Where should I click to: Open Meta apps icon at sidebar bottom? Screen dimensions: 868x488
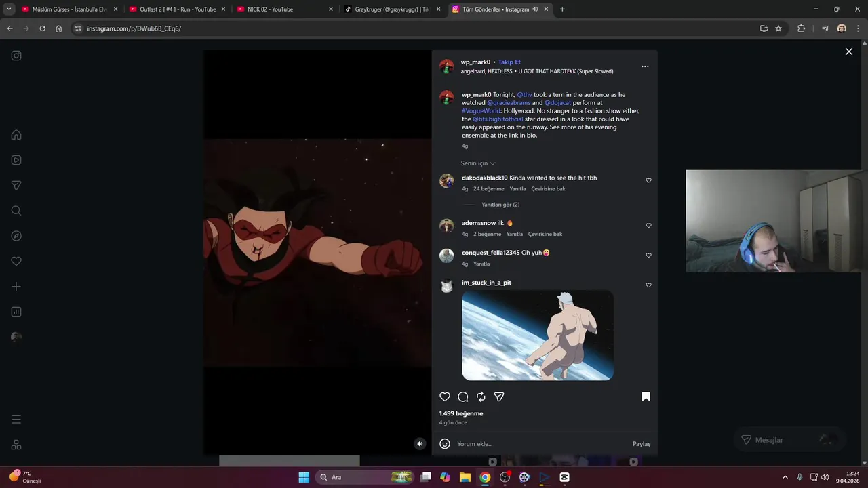(x=16, y=445)
